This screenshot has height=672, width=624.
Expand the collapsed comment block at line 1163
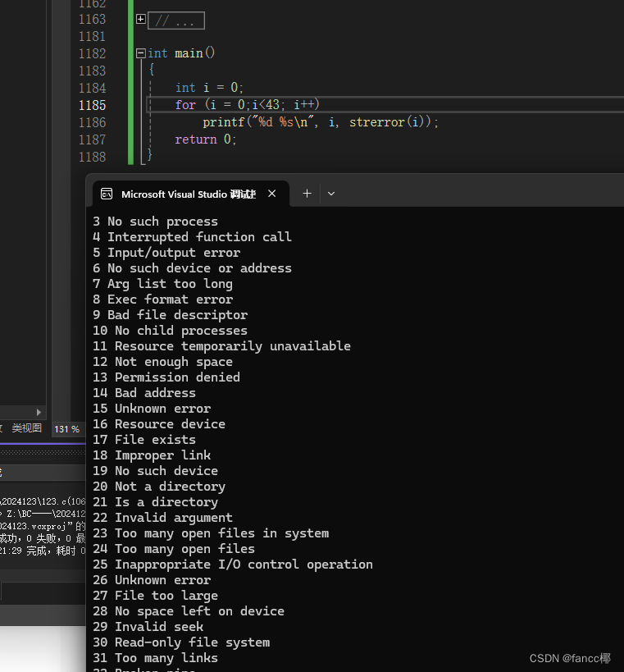click(x=140, y=19)
